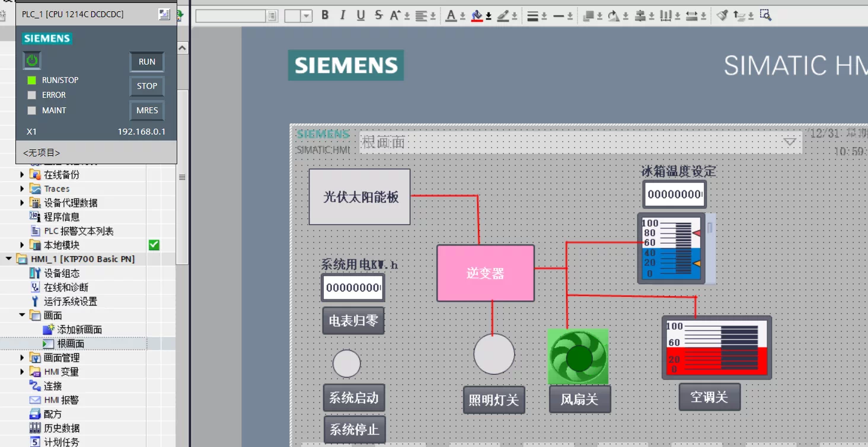Open the fill color dropdown arrow
The width and height of the screenshot is (868, 447).
[488, 17]
